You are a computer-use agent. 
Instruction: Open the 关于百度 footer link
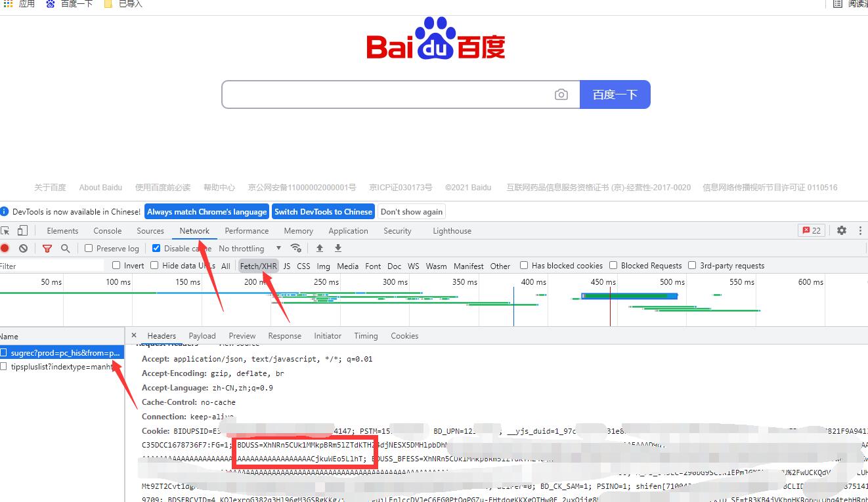50,187
